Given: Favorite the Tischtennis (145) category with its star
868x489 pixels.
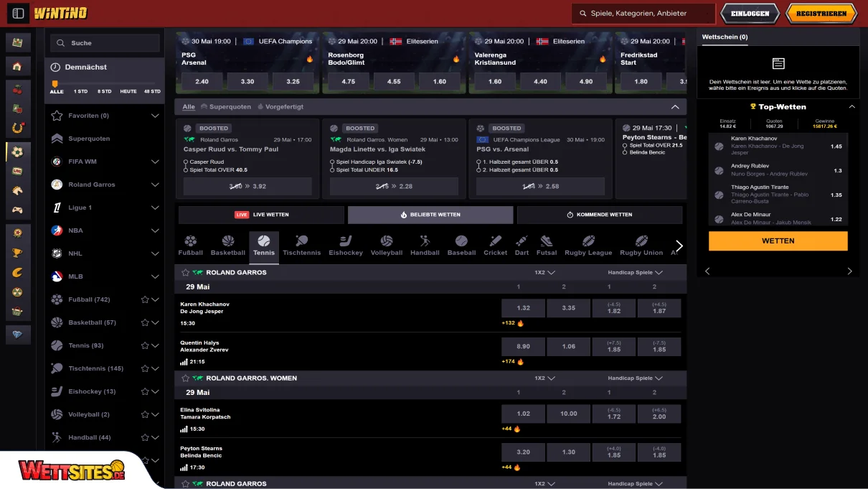Looking at the screenshot, I should pos(145,368).
